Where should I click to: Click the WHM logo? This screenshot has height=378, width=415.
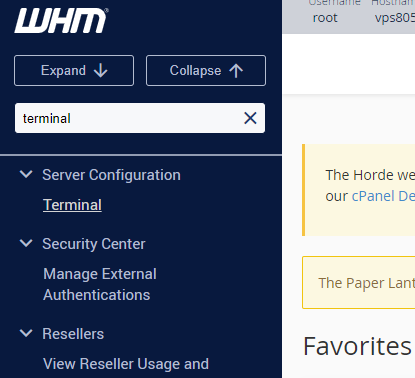61,21
